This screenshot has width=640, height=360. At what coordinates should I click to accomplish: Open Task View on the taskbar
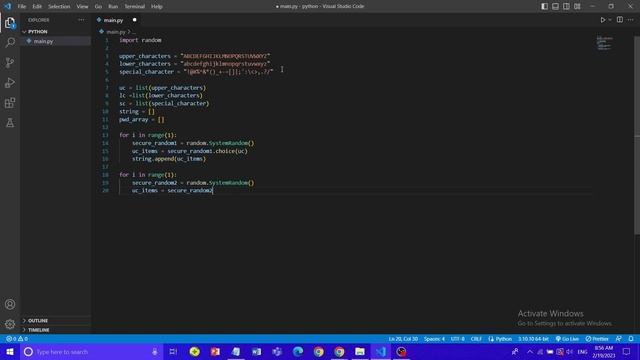coord(173,352)
